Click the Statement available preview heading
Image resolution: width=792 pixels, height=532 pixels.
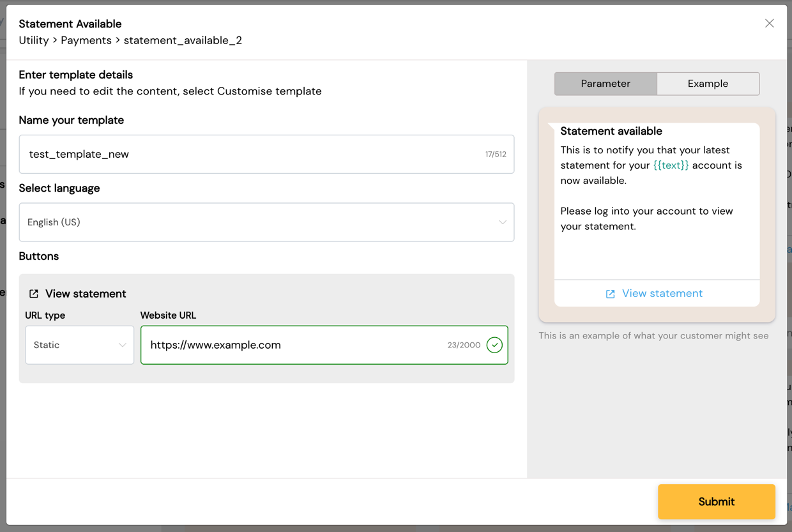[x=611, y=131]
